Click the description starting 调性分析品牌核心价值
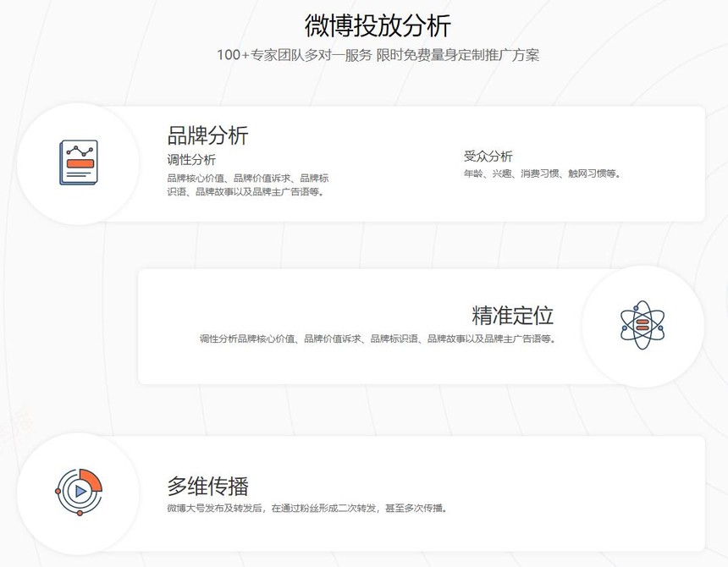The width and height of the screenshot is (728, 567). (378, 339)
